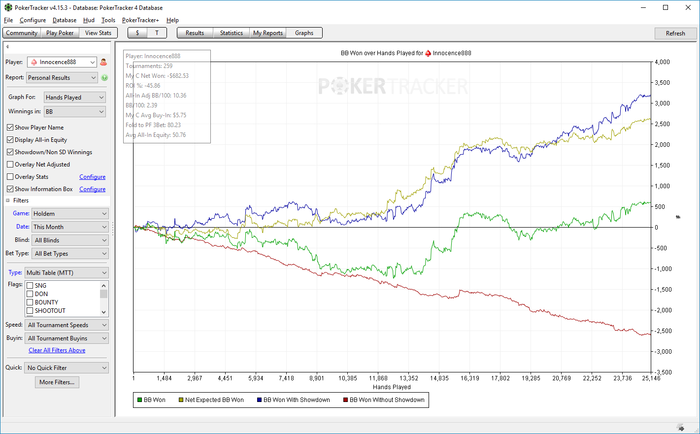The image size is (700, 434).
Task: Switch to the Graphs tab
Action: pos(304,33)
